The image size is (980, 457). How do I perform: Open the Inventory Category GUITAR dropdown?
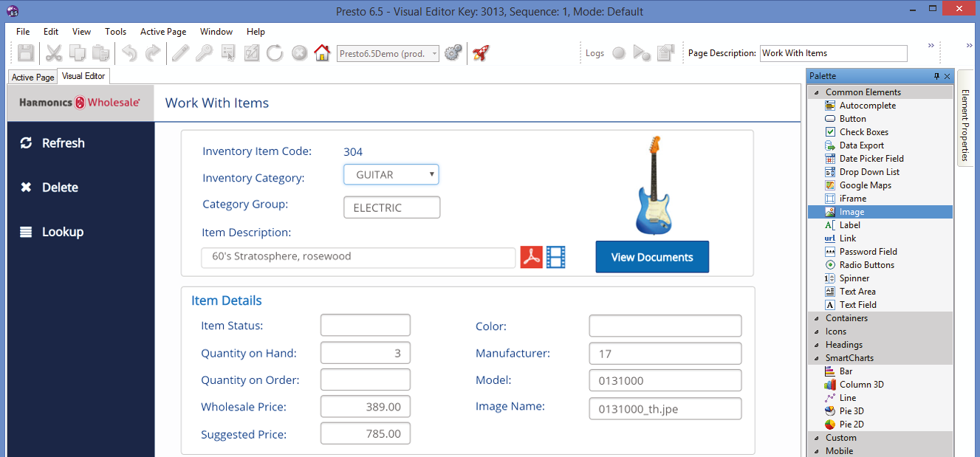(x=391, y=175)
